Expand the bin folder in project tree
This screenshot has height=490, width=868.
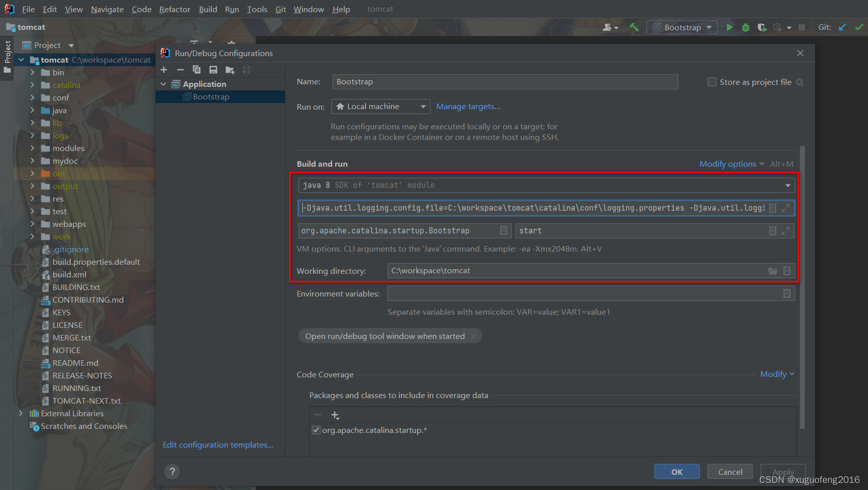[x=33, y=72]
